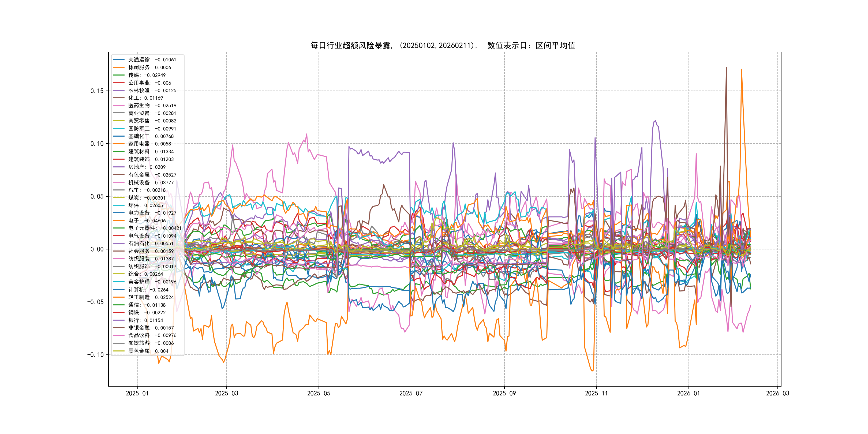Click the 2025-11 x-axis tick label
868x434 pixels.
(596, 393)
